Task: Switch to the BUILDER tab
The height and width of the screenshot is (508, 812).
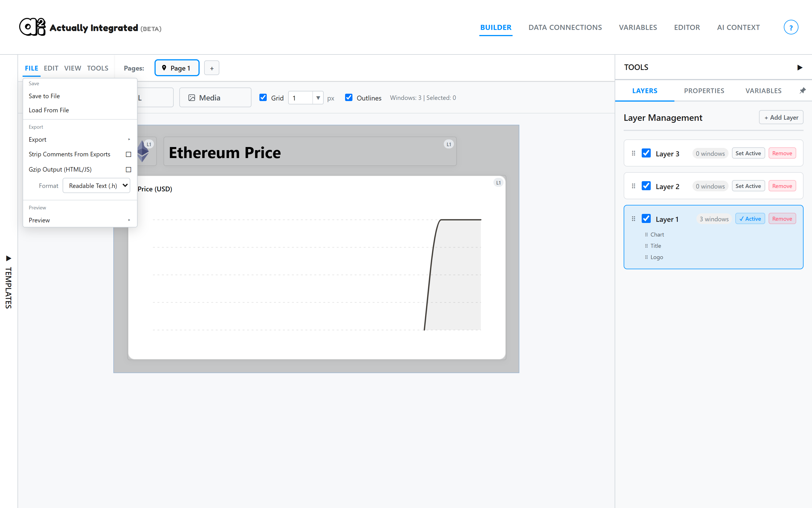Action: [496, 28]
